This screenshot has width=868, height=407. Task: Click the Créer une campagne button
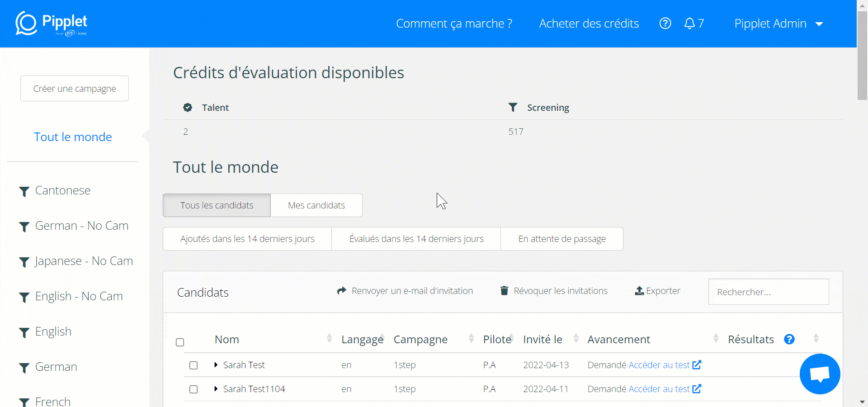click(x=75, y=89)
